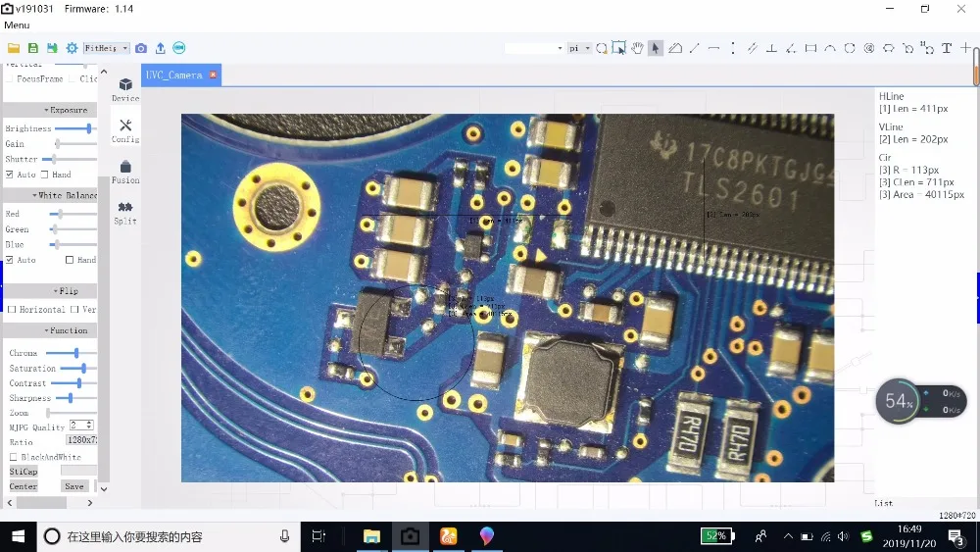
Task: Open the FitHeight zoom dropdown
Action: [106, 48]
